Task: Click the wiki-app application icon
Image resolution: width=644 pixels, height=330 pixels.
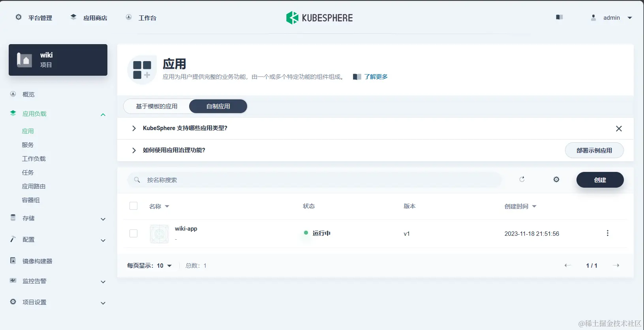Action: (160, 234)
